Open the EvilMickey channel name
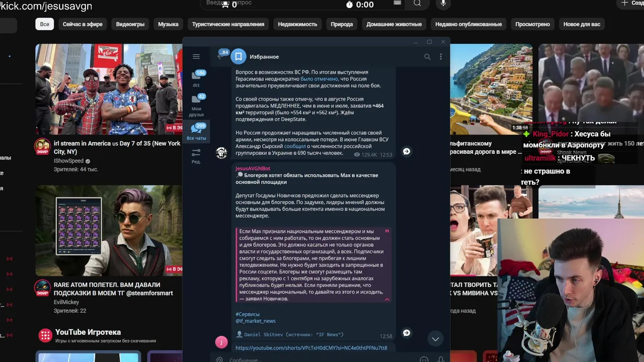The height and width of the screenshot is (362, 644). [66, 302]
